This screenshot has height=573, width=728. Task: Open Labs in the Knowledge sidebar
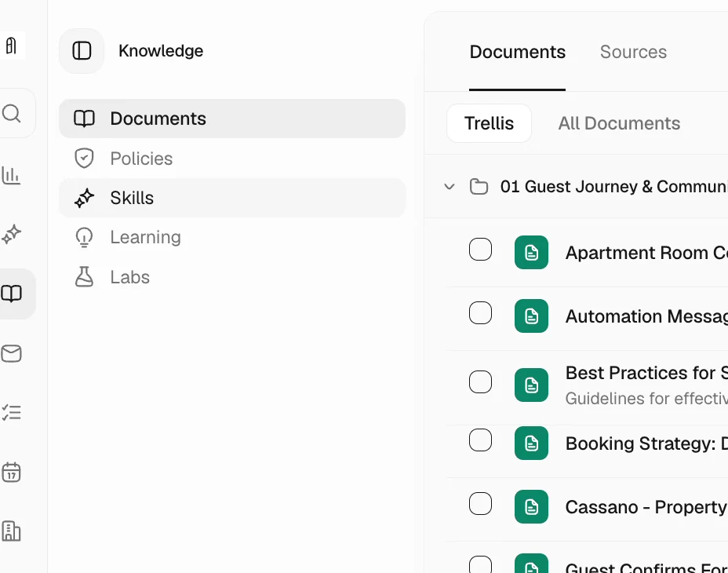pos(232,277)
